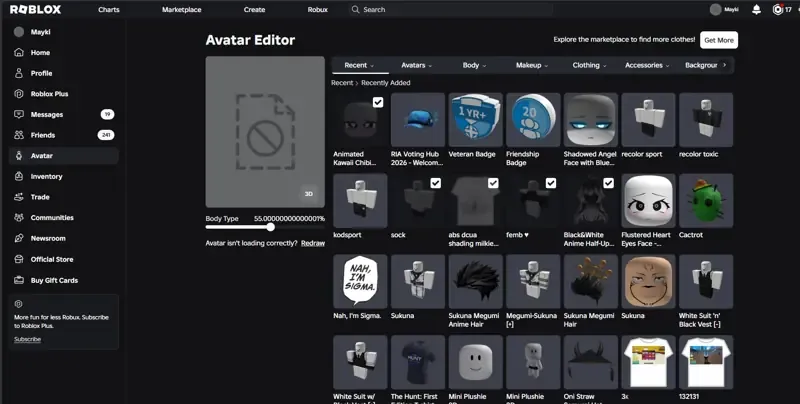Screen dimensions: 800x404
Task: Open the Background category tab
Action: click(x=701, y=65)
